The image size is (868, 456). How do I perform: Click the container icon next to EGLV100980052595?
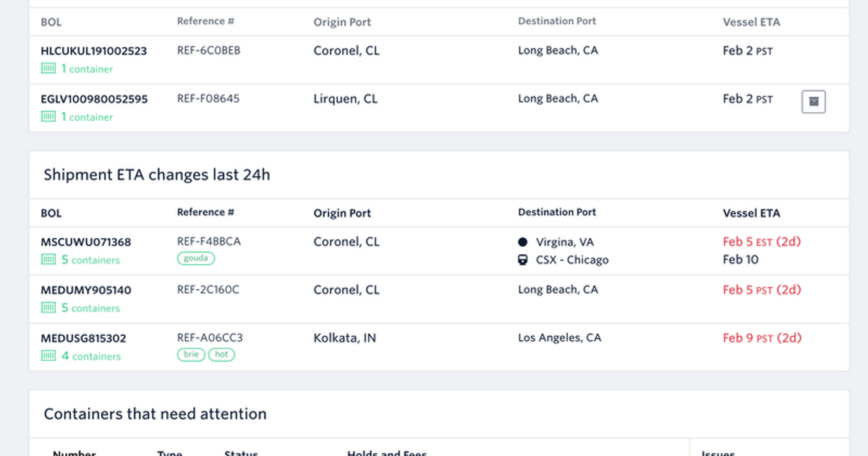coord(47,117)
